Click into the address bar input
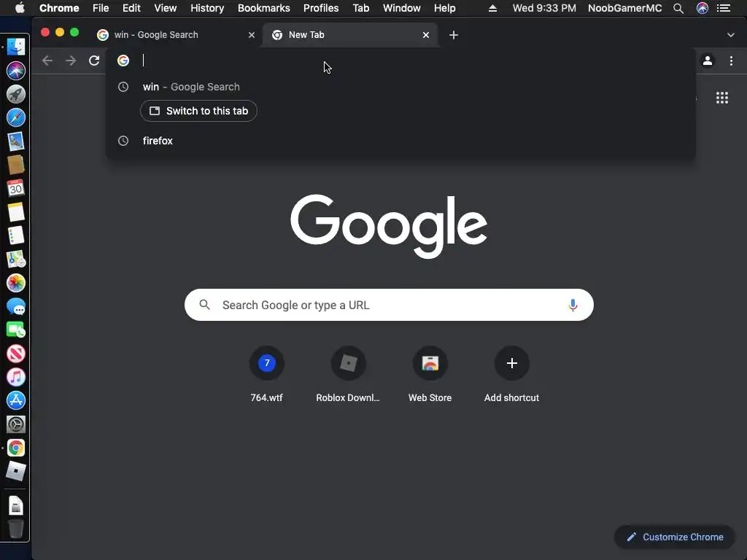Viewport: 747px width, 560px height. click(400, 61)
